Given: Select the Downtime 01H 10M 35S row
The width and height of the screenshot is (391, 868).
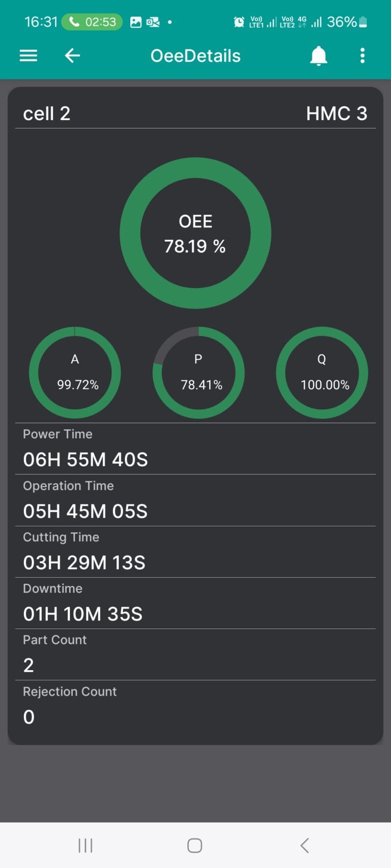Looking at the screenshot, I should [195, 603].
